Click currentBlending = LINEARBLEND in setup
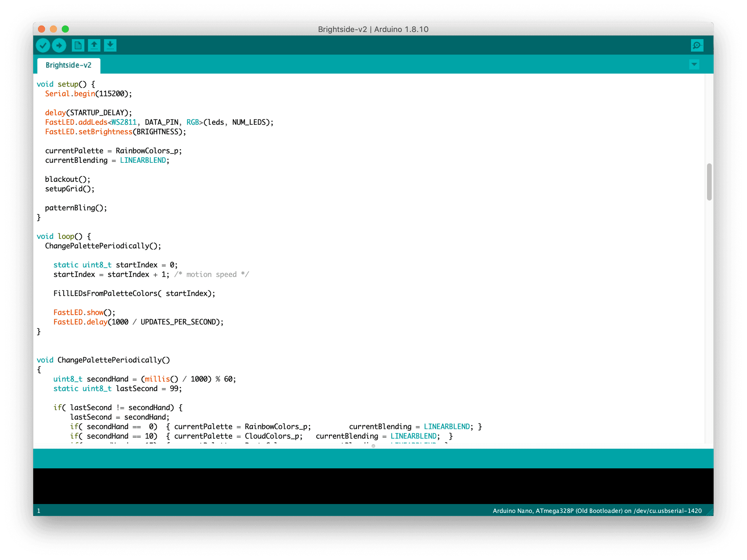 [107, 160]
